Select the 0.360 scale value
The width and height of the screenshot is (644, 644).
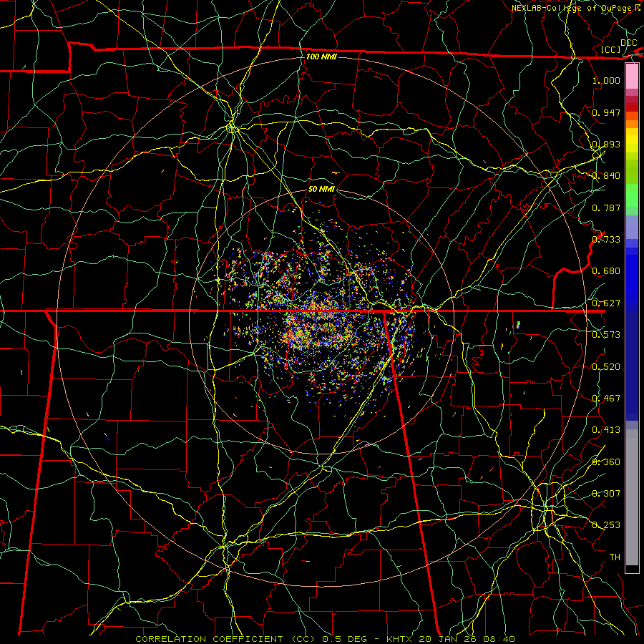[606, 462]
